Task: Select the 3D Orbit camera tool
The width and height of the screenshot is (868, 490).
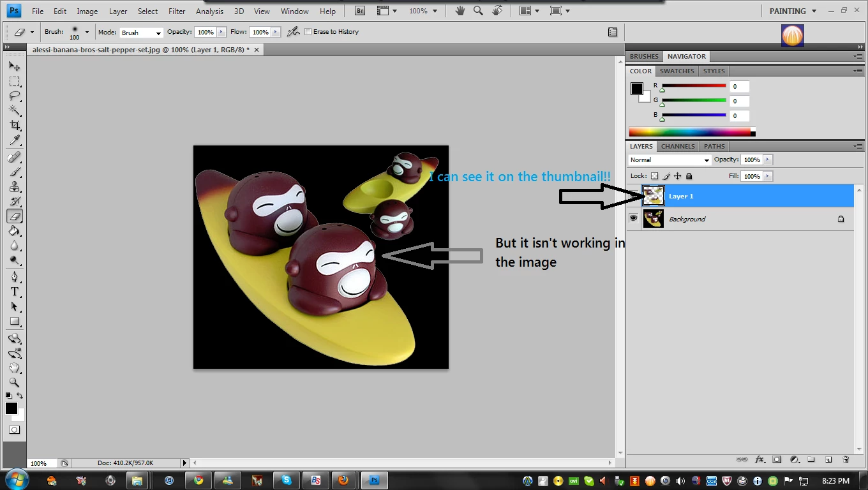Action: click(x=14, y=353)
